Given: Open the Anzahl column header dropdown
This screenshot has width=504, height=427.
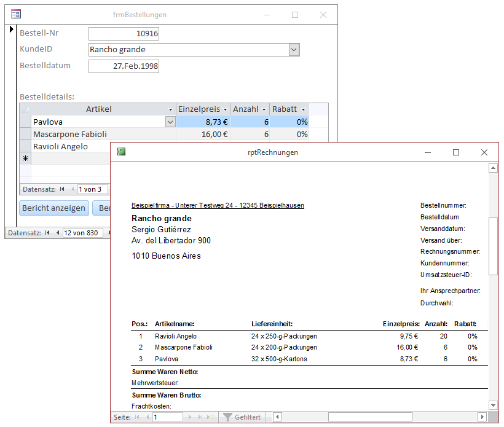Looking at the screenshot, I should click(264, 109).
